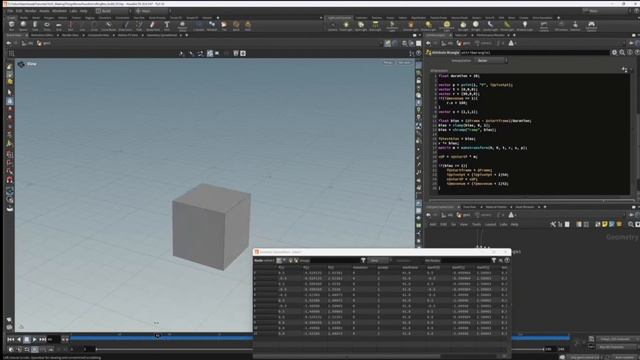Screen dimensions: 640x360
Task: Toggle primitives display in spreadsheet window
Action: pyautogui.click(x=291, y=260)
